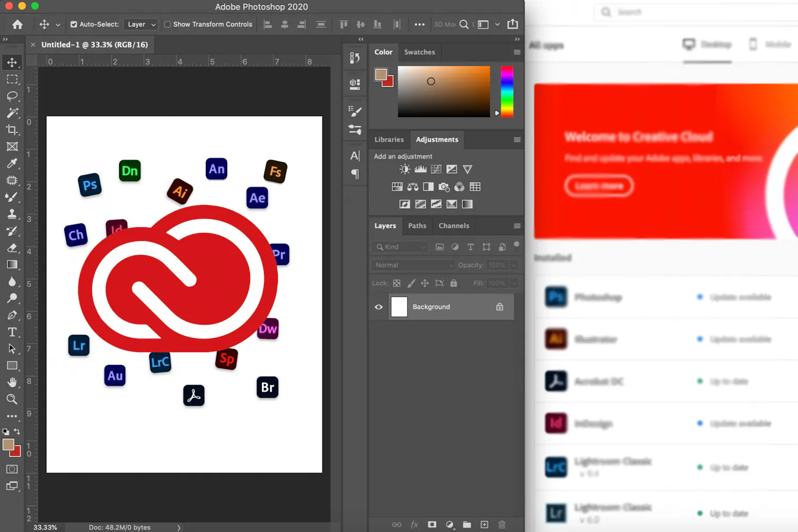Open the Paths tab

coord(417,226)
